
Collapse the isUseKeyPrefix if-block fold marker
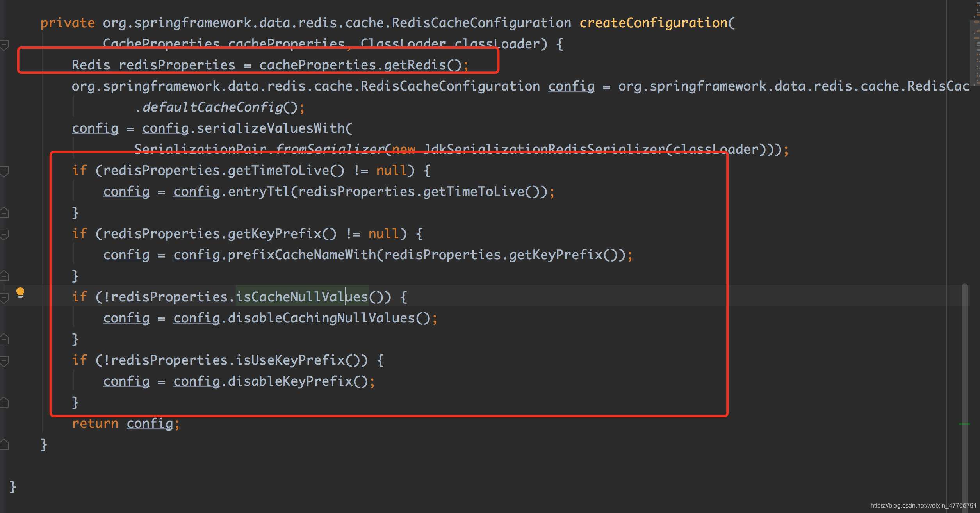[x=4, y=361]
